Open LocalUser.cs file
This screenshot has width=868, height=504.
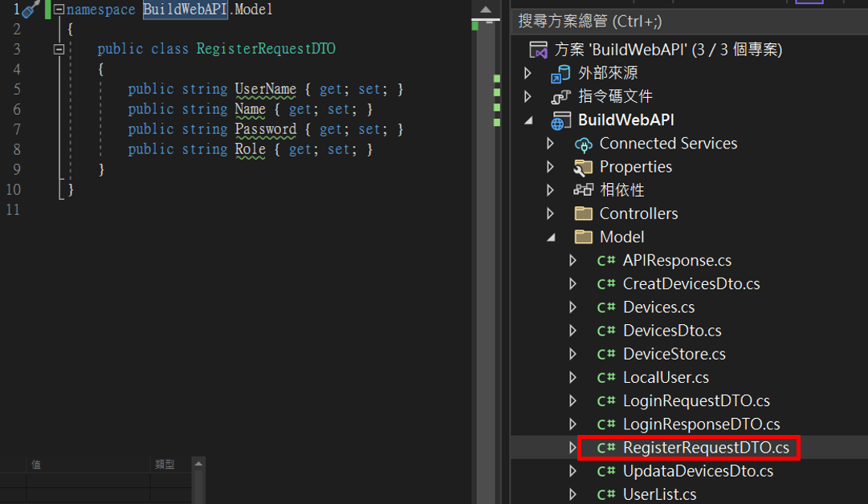click(x=666, y=377)
